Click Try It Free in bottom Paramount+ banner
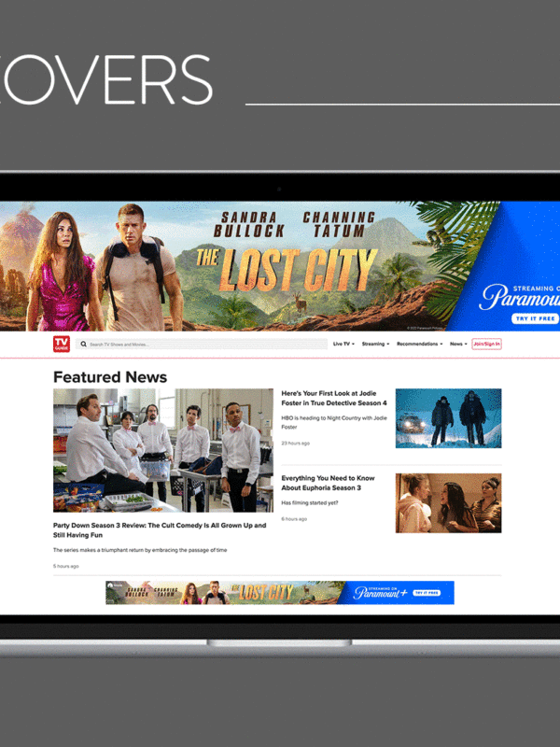 pos(427,593)
